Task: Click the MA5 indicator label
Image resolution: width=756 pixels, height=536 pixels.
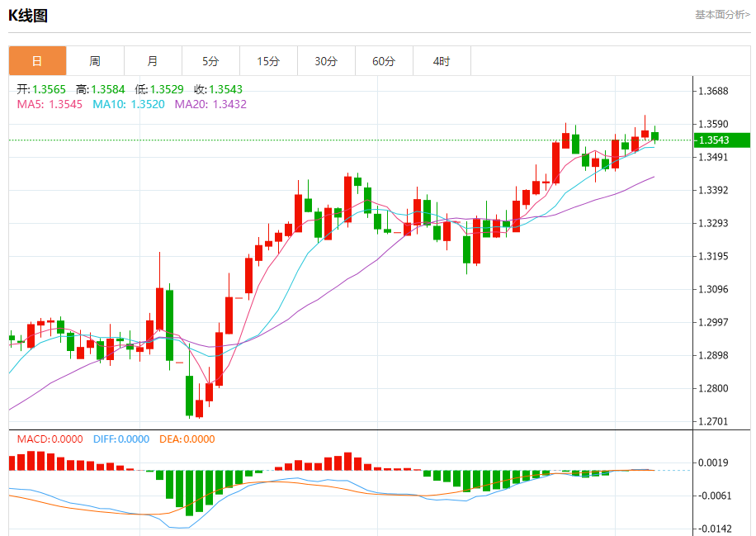Action: 50,104
